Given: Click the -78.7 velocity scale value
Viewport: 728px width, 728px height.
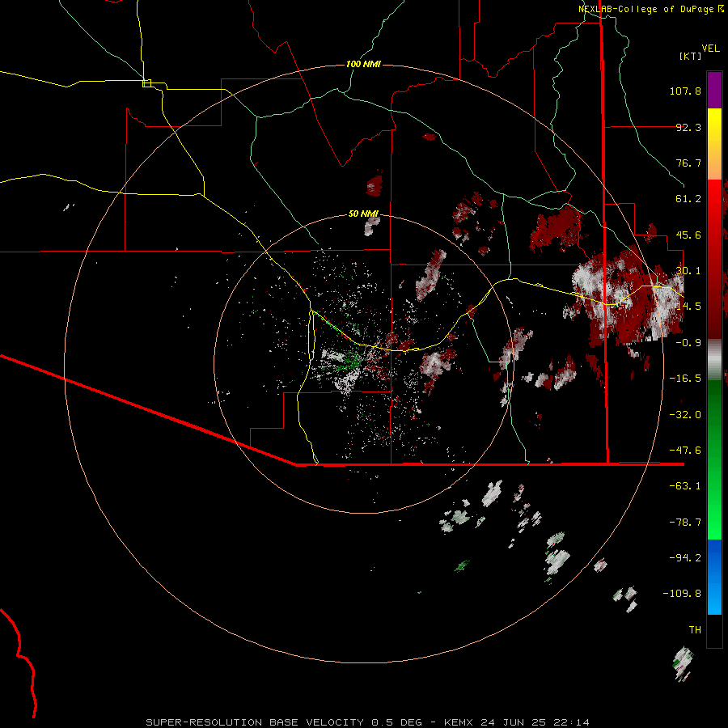Looking at the screenshot, I should tap(685, 523).
